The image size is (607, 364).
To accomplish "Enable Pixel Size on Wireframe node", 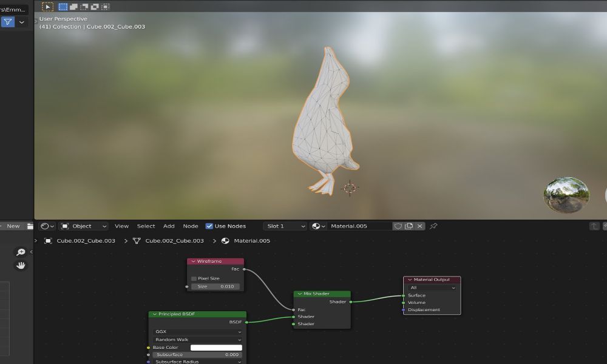I will (194, 278).
